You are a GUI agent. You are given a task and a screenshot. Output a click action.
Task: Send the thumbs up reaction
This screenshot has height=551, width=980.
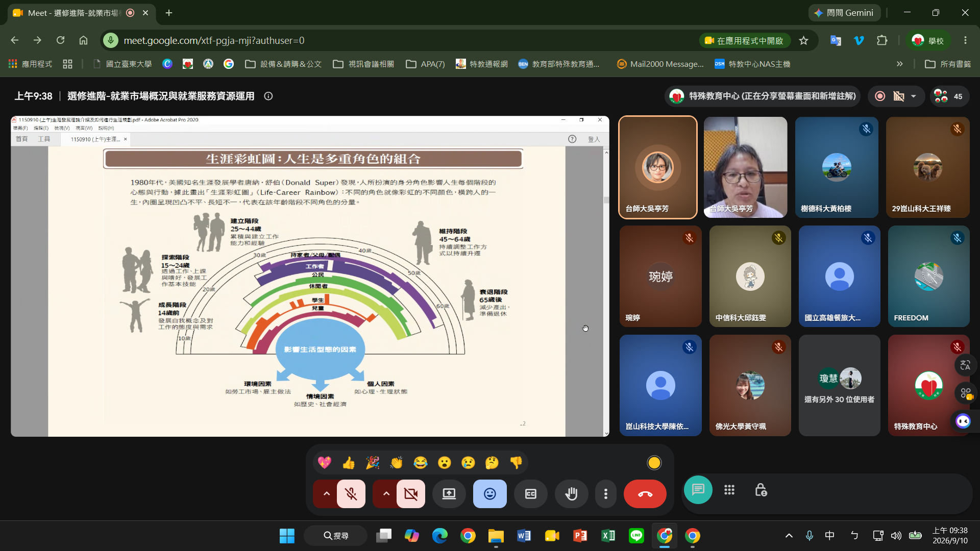(x=349, y=463)
